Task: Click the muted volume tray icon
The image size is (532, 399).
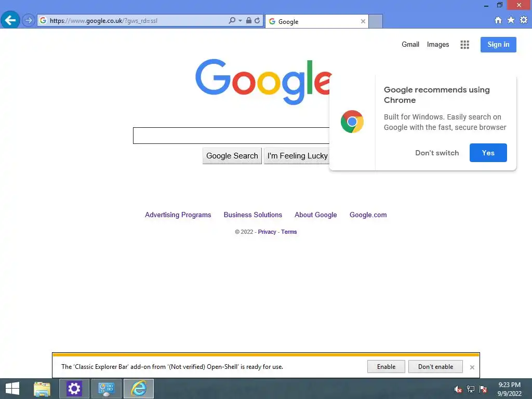Action: pos(458,389)
